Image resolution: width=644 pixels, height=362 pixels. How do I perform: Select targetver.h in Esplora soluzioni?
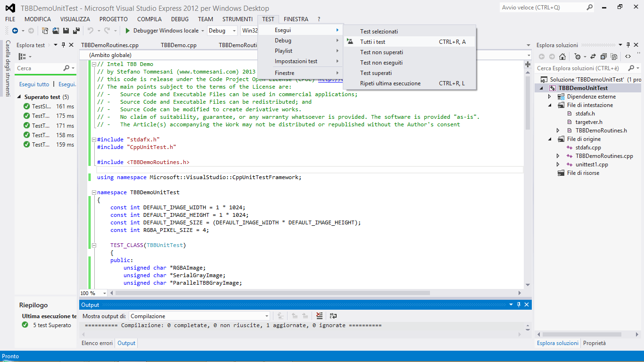[589, 122]
